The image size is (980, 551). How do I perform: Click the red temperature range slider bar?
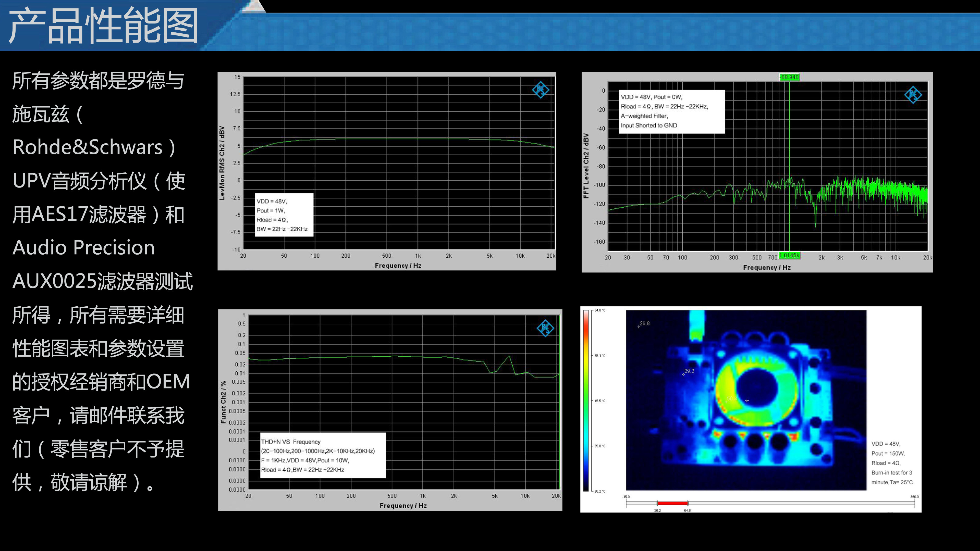672,503
